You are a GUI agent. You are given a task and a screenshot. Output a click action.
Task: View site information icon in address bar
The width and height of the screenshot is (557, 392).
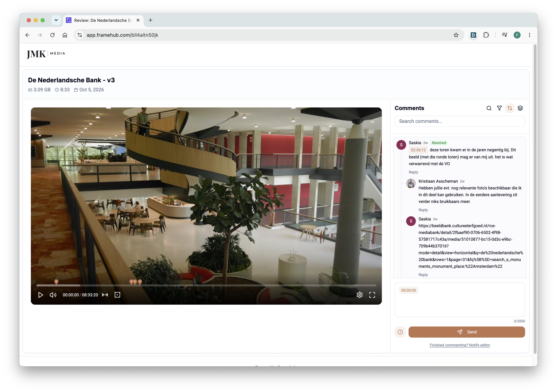80,35
